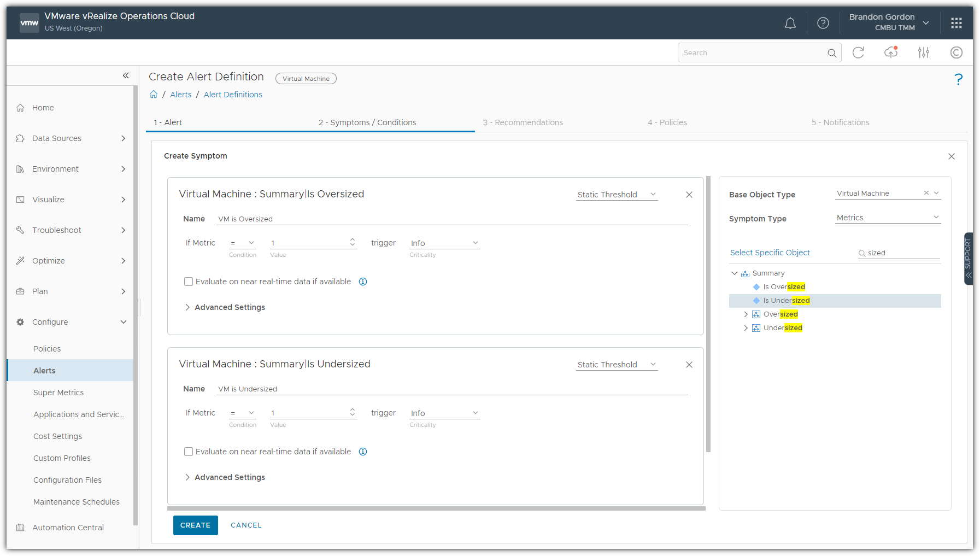
Task: Click the Data Sources sidebar icon
Action: tap(20, 138)
